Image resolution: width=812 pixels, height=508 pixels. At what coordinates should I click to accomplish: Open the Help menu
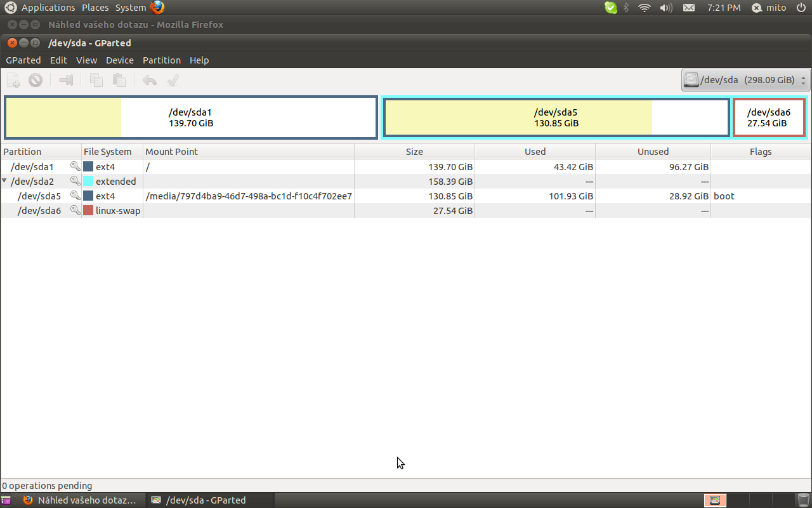[199, 60]
